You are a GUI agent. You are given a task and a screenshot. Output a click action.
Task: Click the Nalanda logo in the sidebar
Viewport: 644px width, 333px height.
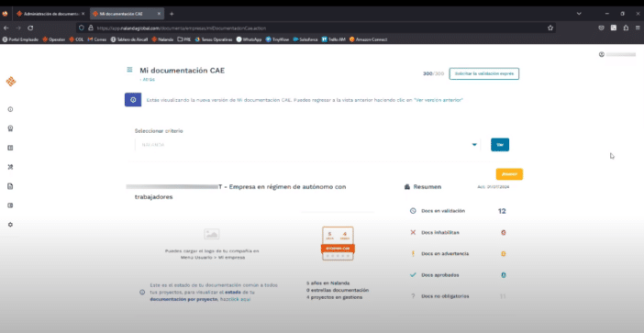11,82
